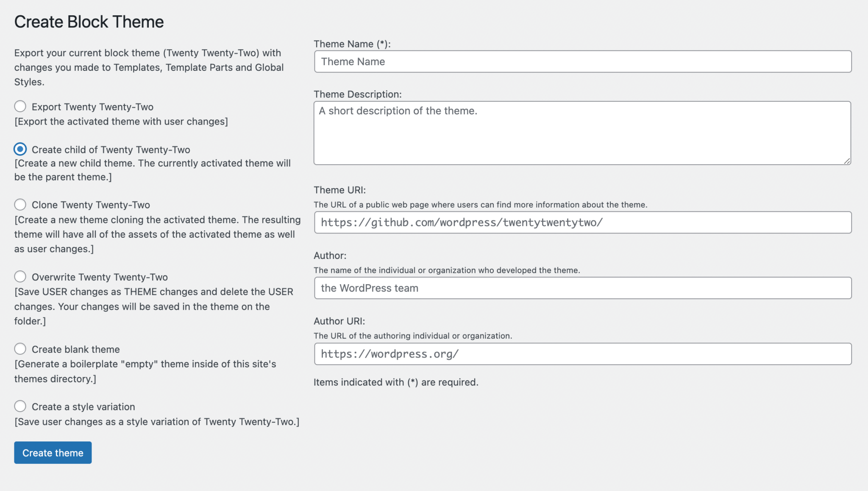Click the Create child of Twenty Twenty-Two label
The height and width of the screenshot is (491, 868).
coord(111,150)
